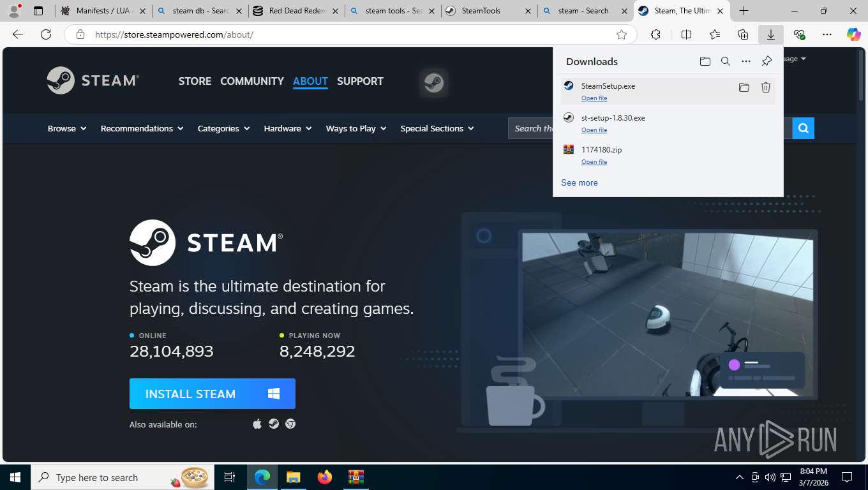
Task: Open volume control in tray
Action: [770, 477]
